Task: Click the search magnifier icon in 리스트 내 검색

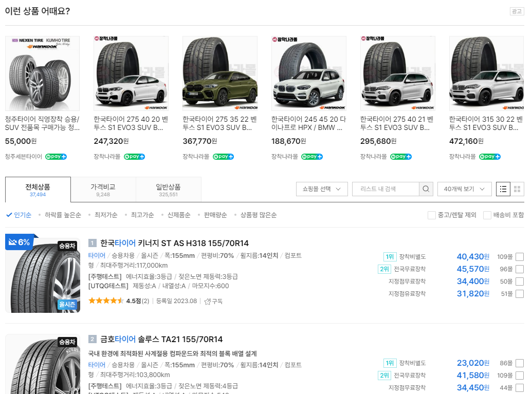Action: (x=426, y=189)
